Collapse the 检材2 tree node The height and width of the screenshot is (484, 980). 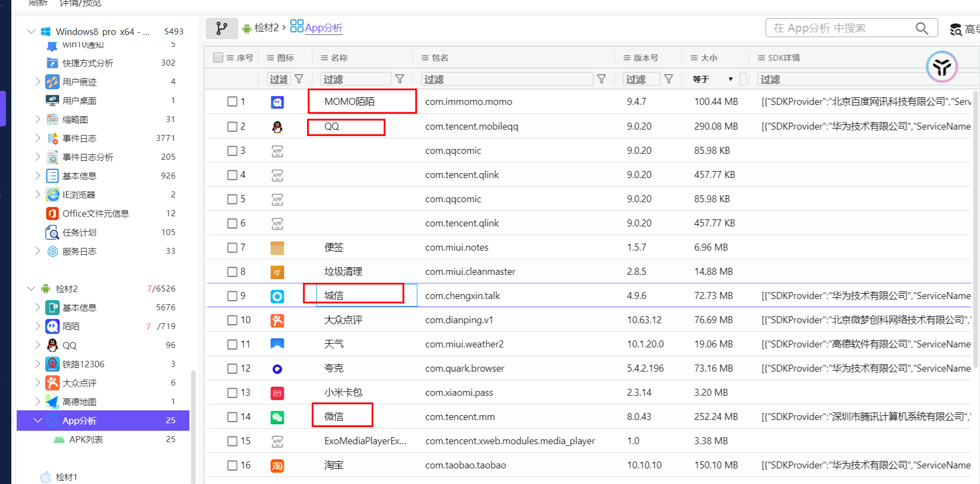coord(31,289)
